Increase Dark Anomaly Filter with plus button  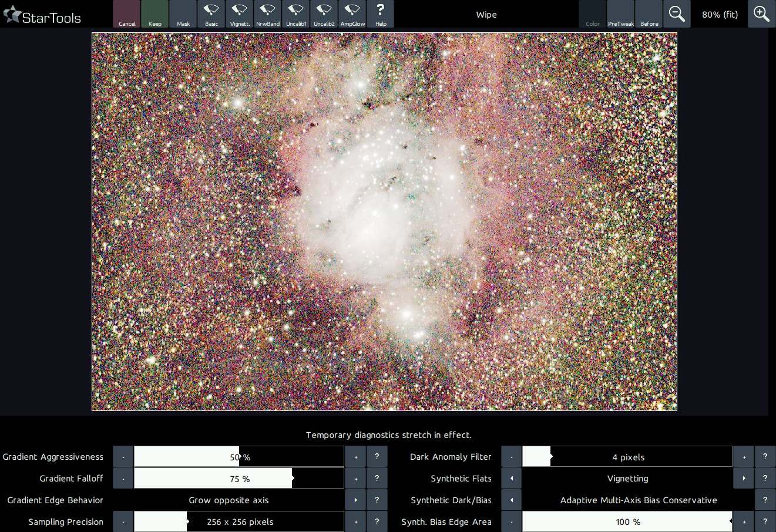tap(744, 457)
